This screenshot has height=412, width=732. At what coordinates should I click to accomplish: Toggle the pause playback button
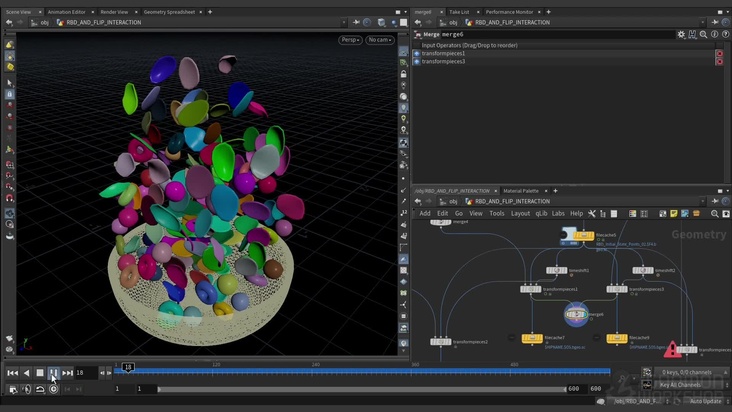coord(53,373)
